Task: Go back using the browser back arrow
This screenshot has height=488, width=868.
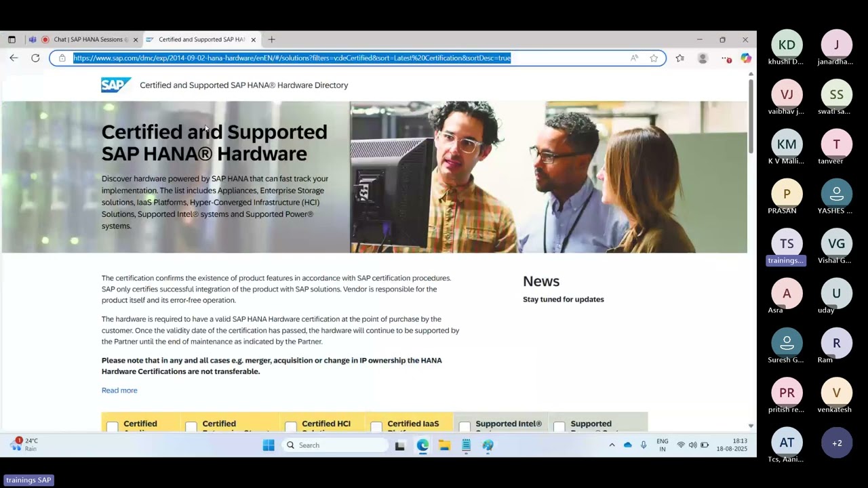Action: click(x=14, y=58)
